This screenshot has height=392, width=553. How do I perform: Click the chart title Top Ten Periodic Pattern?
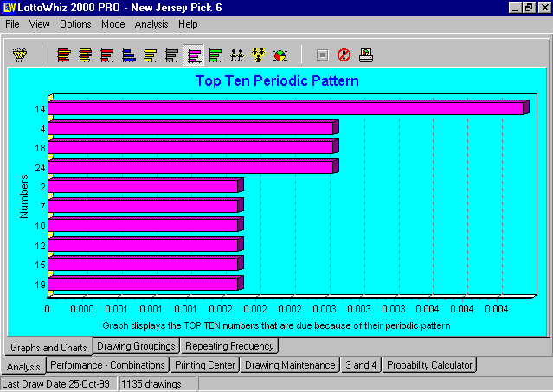(277, 80)
